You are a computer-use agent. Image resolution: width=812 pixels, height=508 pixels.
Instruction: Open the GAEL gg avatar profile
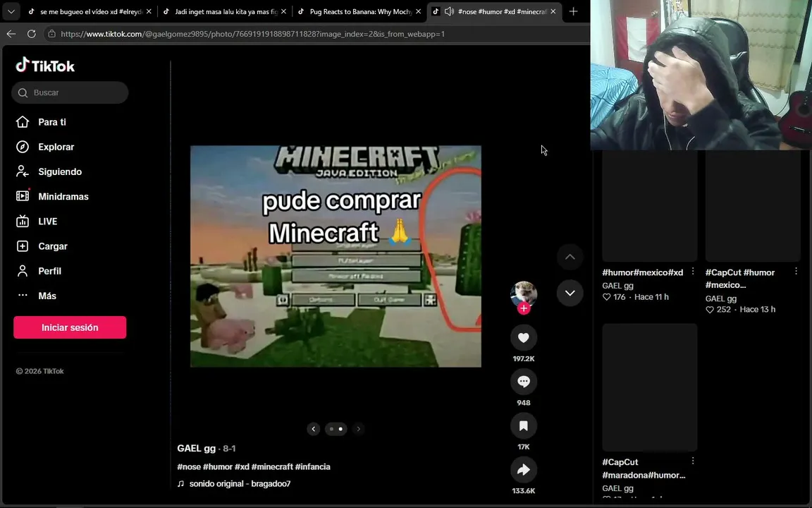pos(524,294)
